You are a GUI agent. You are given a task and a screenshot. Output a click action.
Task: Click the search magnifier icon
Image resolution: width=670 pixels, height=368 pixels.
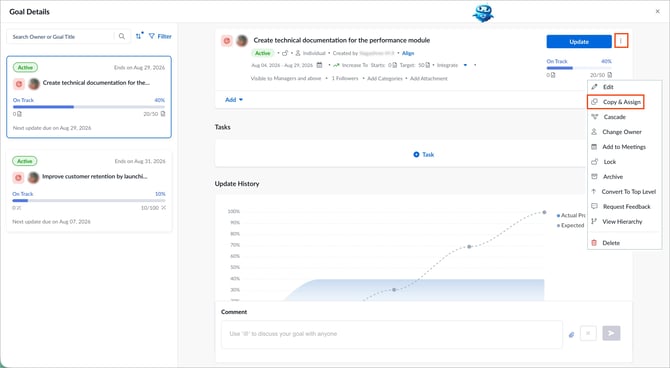122,36
